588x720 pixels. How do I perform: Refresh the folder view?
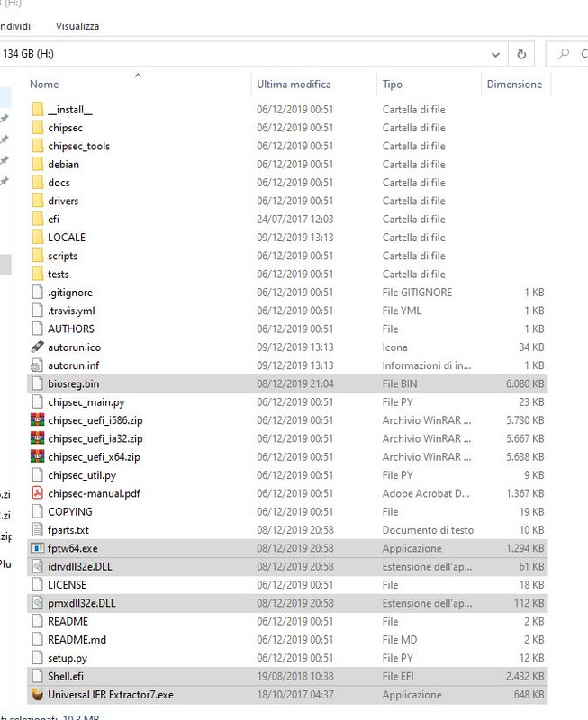(x=521, y=54)
